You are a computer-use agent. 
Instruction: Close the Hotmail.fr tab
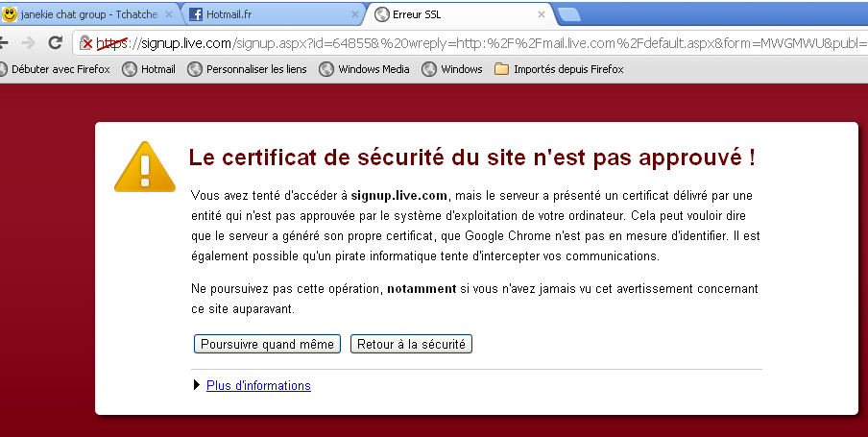tap(355, 15)
